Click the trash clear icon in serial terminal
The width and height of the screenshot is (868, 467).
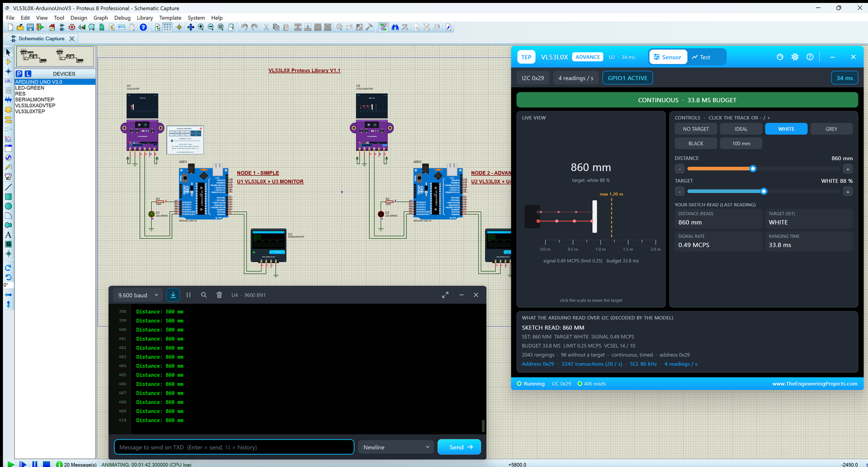219,295
